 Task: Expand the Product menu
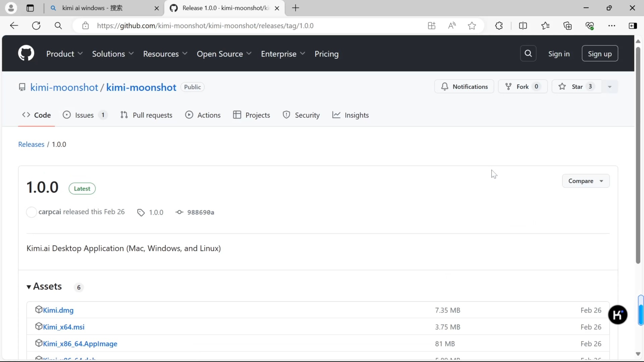pos(64,54)
